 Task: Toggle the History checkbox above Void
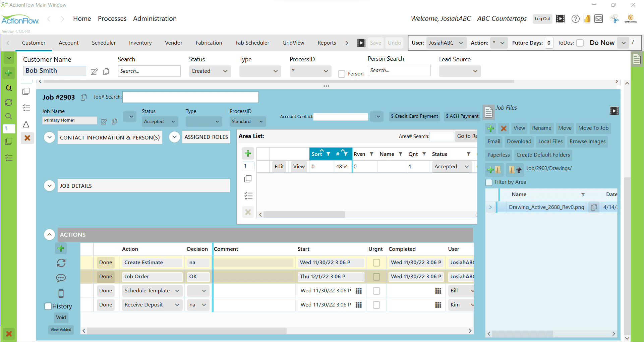48,306
